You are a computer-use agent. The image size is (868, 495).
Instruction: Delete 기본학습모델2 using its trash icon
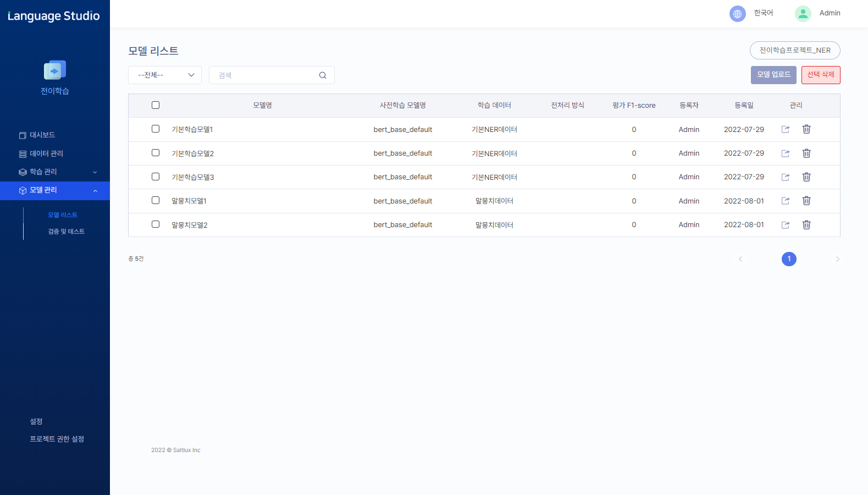click(x=806, y=153)
